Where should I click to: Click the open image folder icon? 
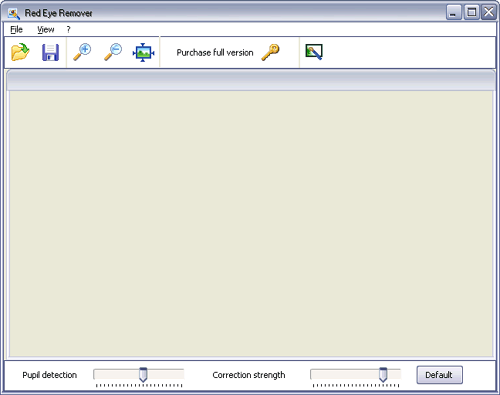coord(20,52)
